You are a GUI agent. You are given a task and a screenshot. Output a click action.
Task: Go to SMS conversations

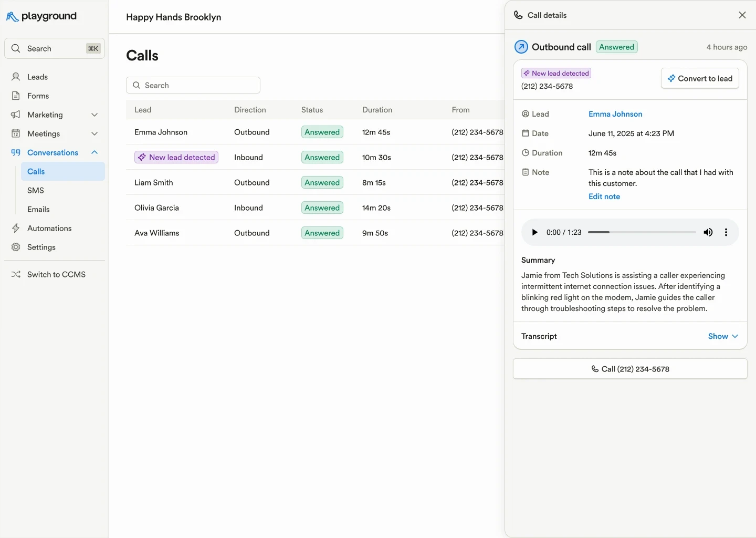[x=63, y=190]
